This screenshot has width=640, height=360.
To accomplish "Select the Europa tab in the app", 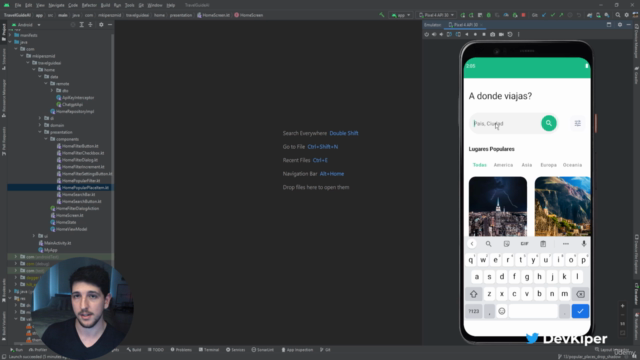I will click(548, 165).
